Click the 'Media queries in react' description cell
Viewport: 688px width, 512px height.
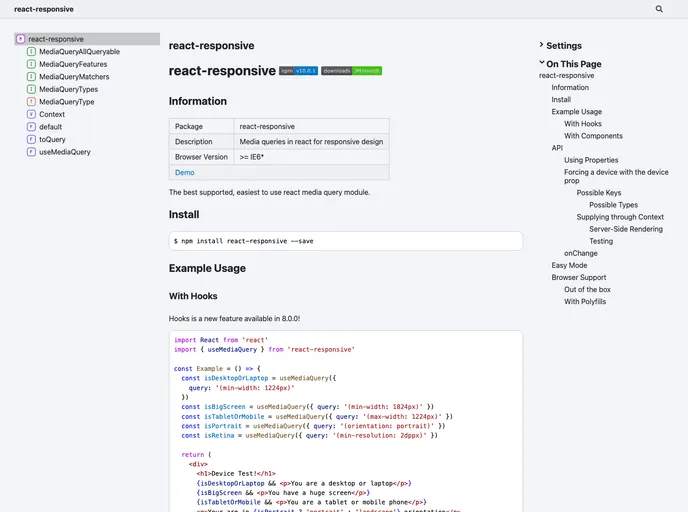[311, 142]
